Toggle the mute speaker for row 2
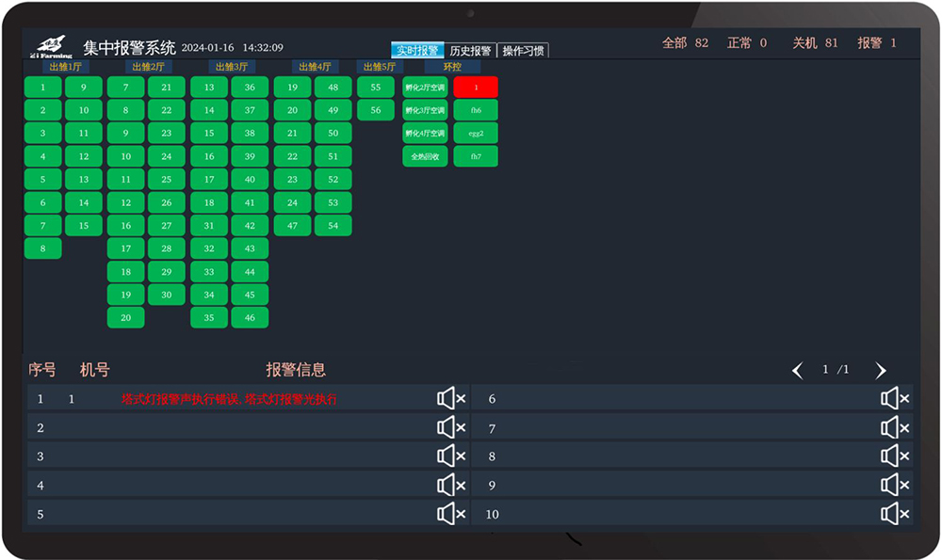Image resolution: width=942 pixels, height=560 pixels. pyautogui.click(x=451, y=427)
